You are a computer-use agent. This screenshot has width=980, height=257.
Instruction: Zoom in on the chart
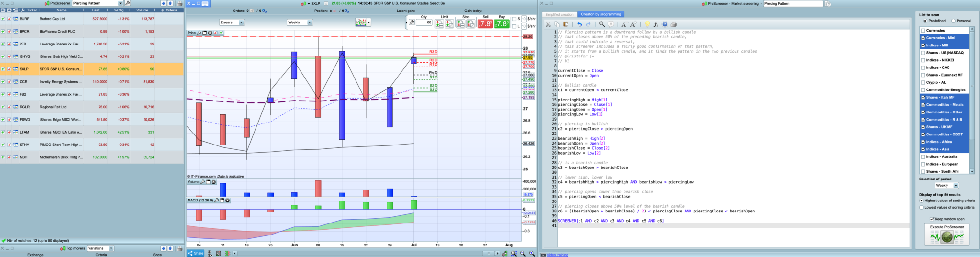click(532, 253)
